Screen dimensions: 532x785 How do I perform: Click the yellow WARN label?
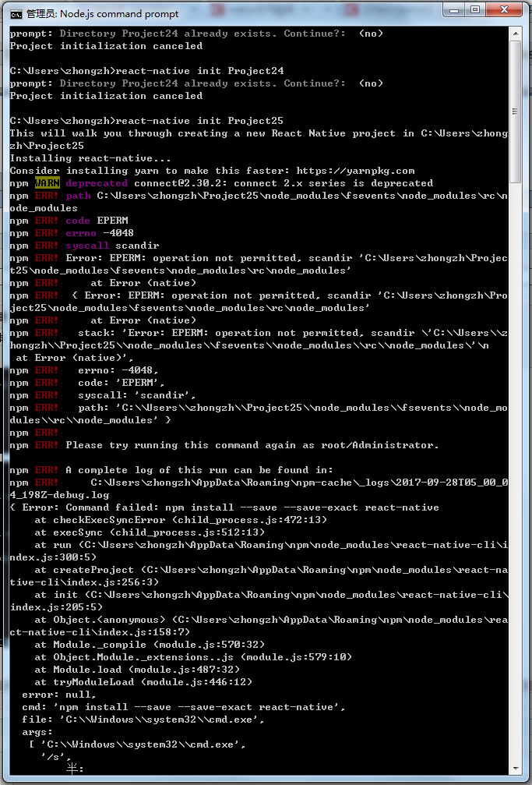click(x=47, y=183)
